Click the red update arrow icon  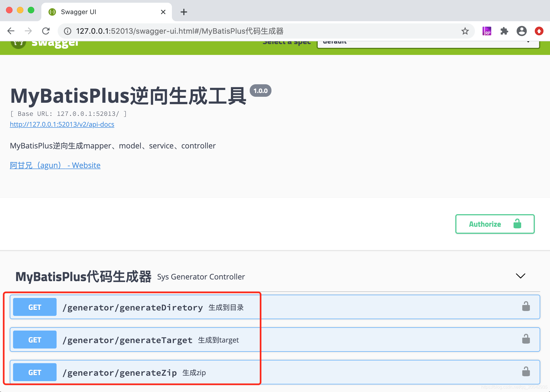(x=539, y=31)
